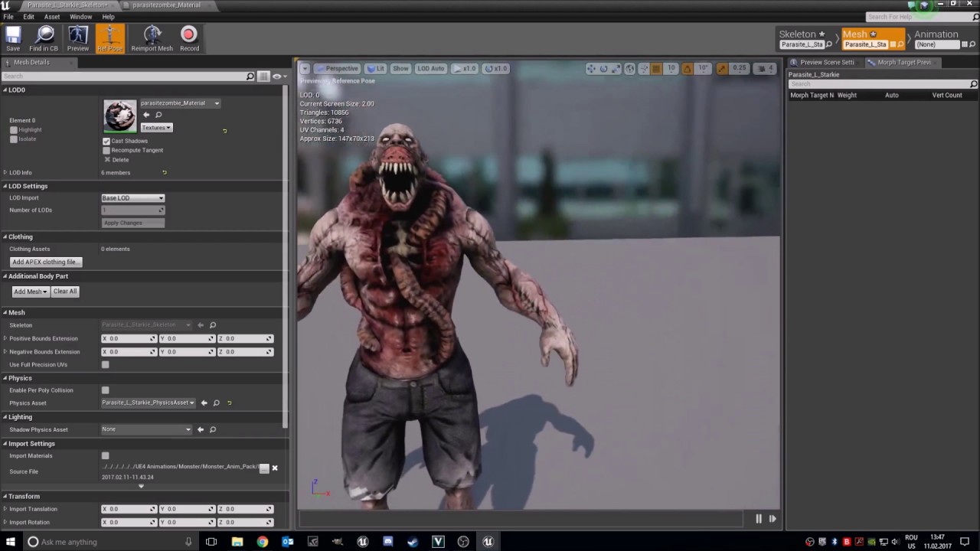Open the Window menu
Image resolution: width=980 pixels, height=551 pixels.
tap(80, 17)
